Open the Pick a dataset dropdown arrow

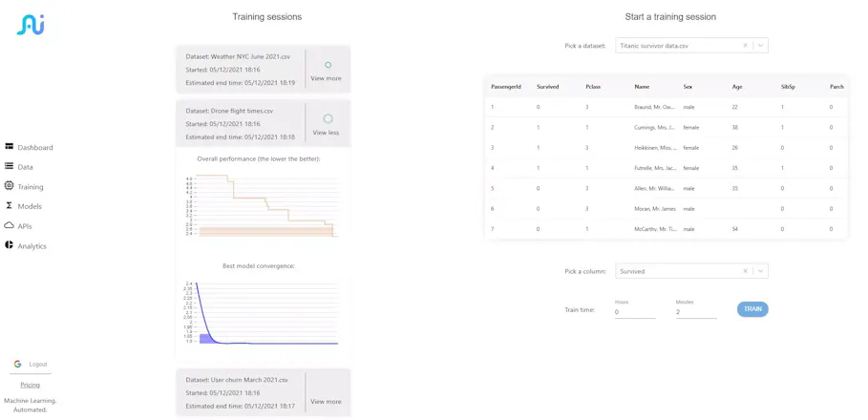[761, 46]
